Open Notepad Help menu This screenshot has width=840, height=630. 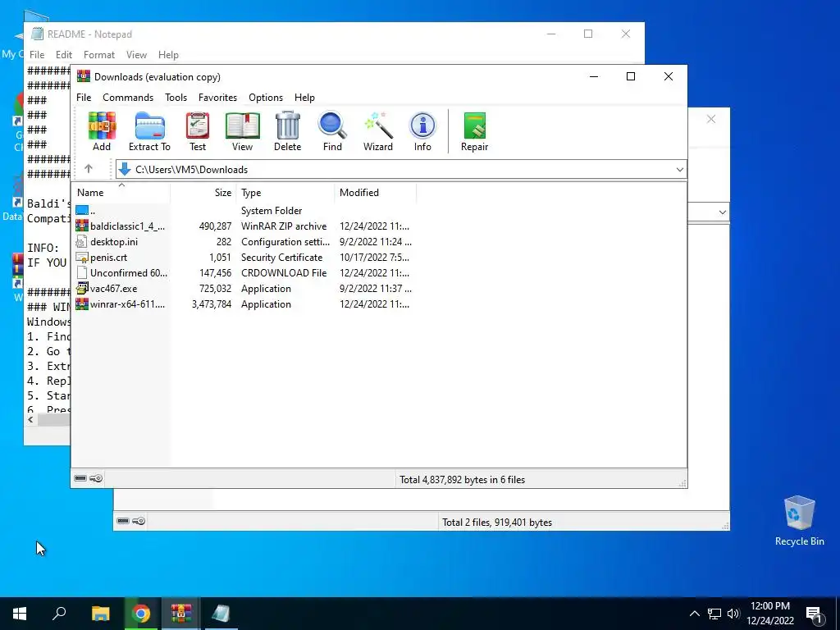point(168,55)
